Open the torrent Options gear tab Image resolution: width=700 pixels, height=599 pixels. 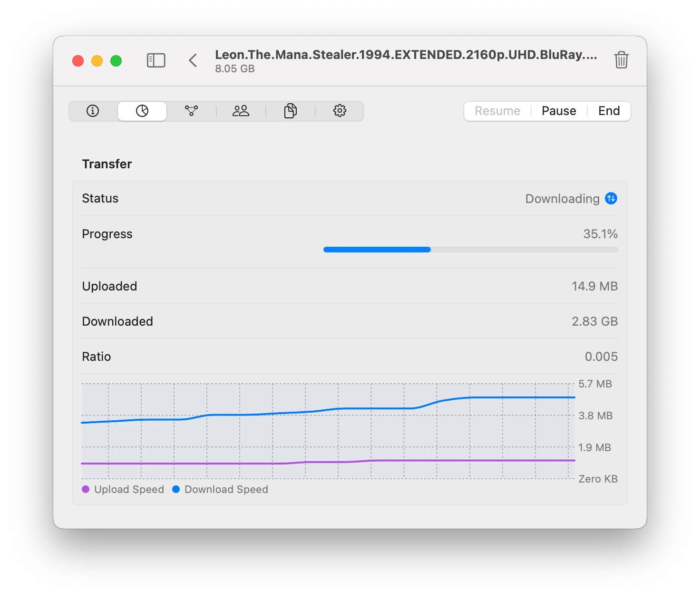[340, 111]
